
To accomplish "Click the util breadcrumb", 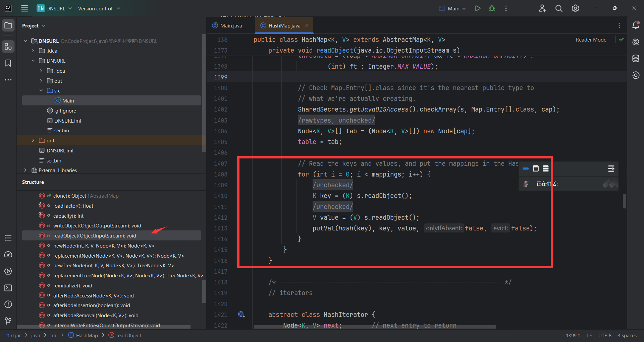I will click(x=54, y=335).
